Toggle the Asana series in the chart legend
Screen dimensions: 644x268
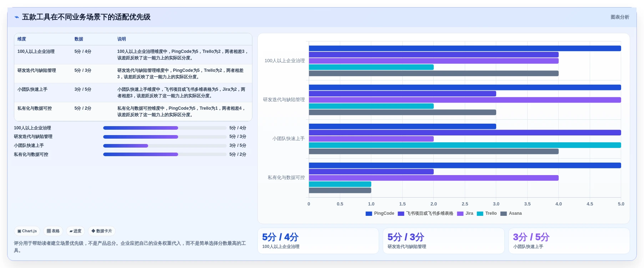click(x=511, y=213)
